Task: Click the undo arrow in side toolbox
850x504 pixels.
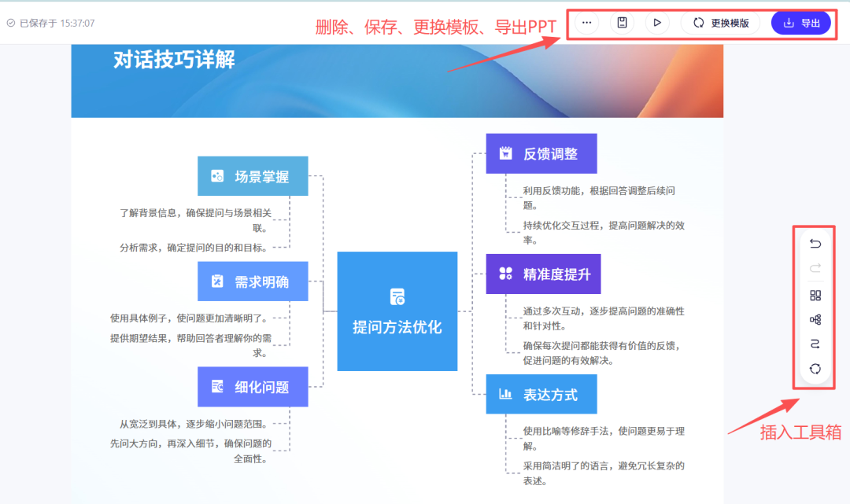Action: [x=815, y=244]
